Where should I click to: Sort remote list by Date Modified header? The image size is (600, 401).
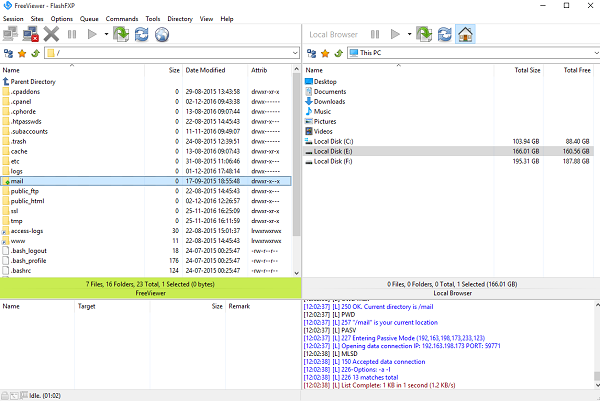pos(215,70)
